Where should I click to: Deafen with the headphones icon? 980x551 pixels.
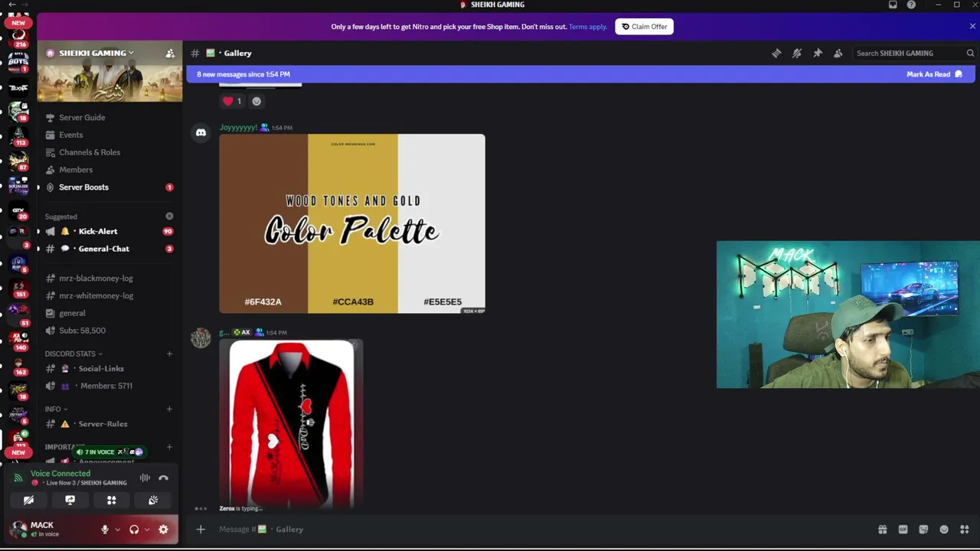pyautogui.click(x=134, y=530)
